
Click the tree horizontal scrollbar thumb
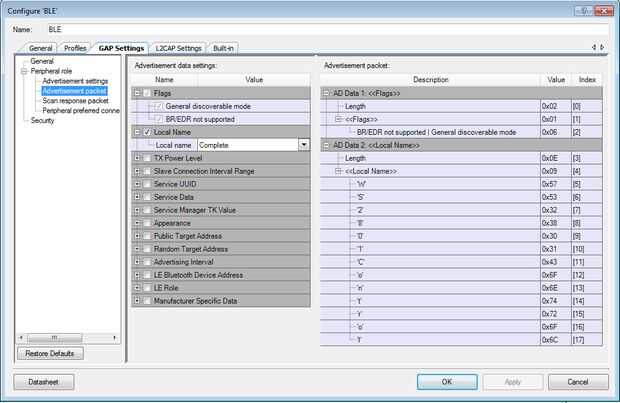tap(55, 338)
